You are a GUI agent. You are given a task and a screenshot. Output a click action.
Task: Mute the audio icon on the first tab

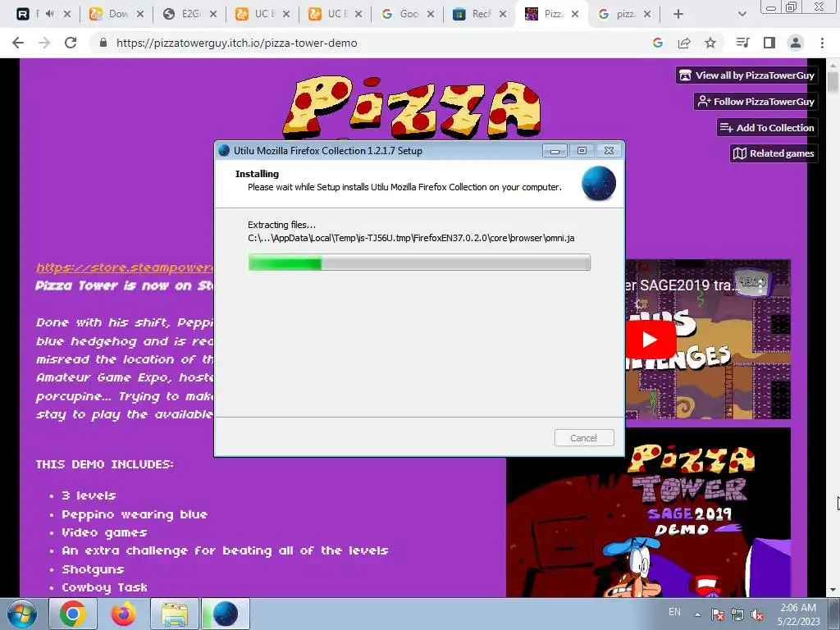[50, 14]
